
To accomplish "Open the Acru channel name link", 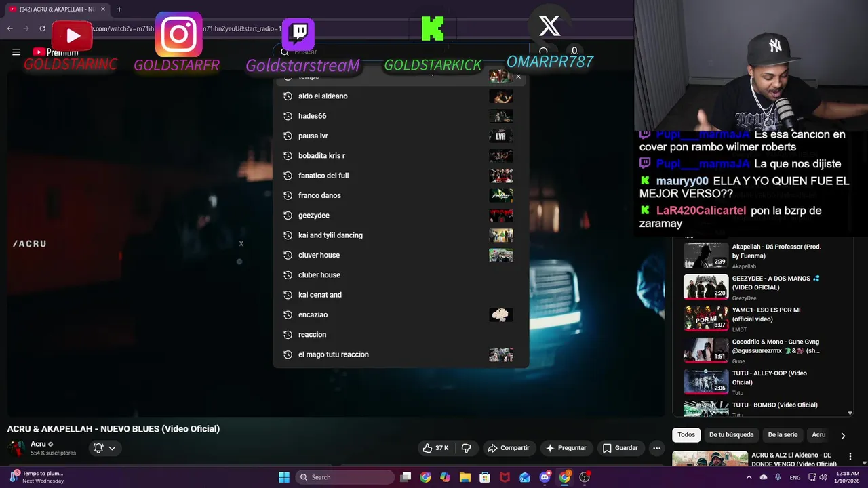I will (38, 444).
